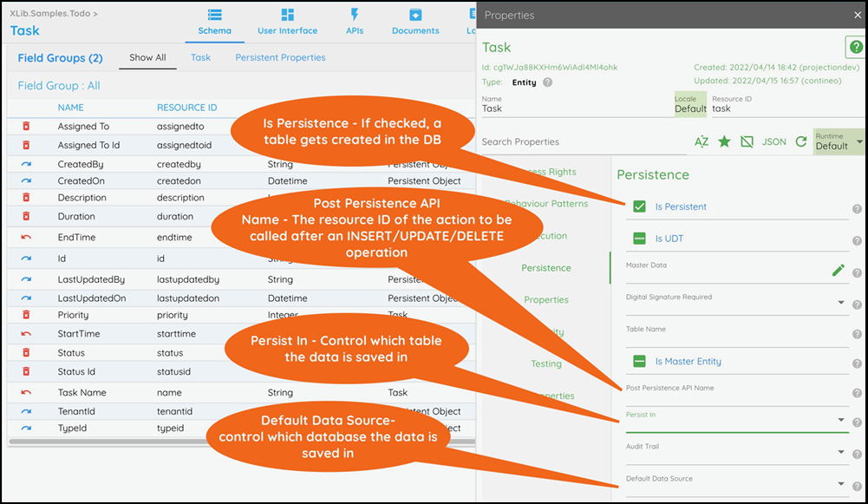Click the green help icon in Properties panel

pos(853,48)
